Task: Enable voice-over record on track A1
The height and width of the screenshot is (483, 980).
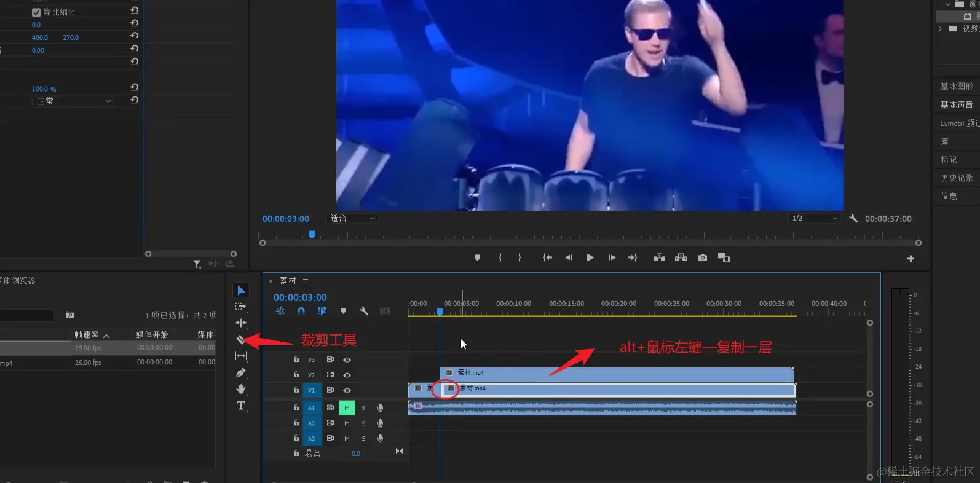Action: tap(380, 407)
